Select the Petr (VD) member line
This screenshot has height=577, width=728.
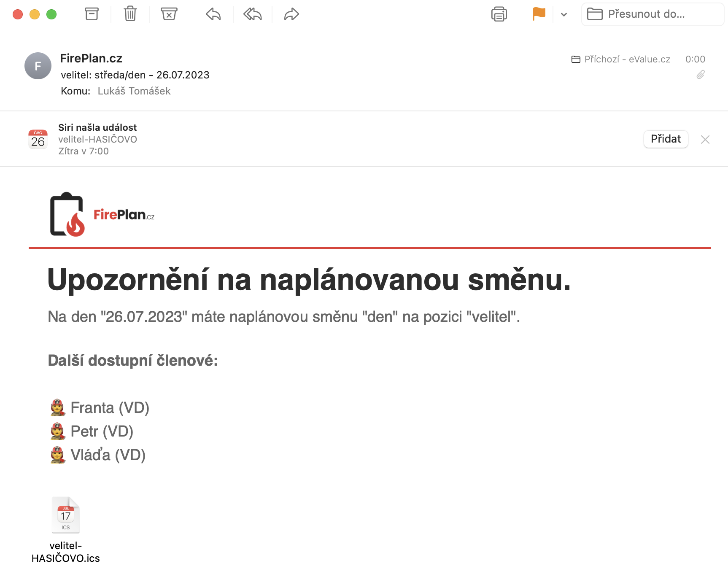92,431
